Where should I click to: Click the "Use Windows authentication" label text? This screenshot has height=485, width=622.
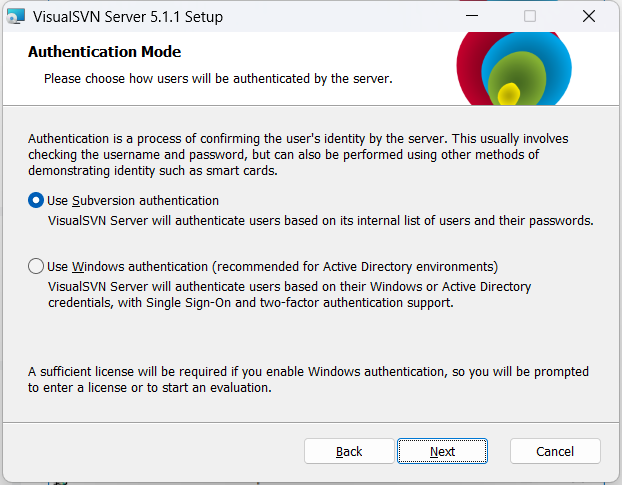272,267
